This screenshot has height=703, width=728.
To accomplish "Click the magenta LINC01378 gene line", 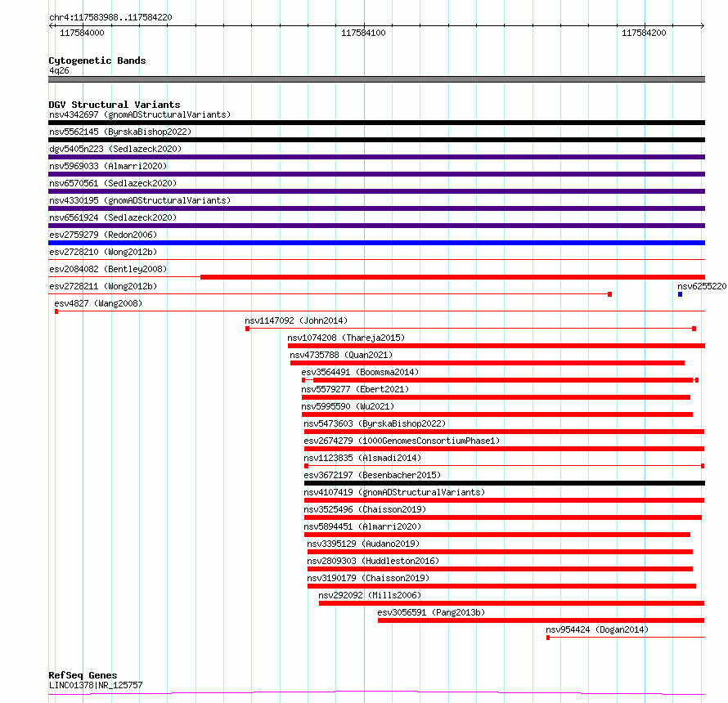I will [x=376, y=693].
